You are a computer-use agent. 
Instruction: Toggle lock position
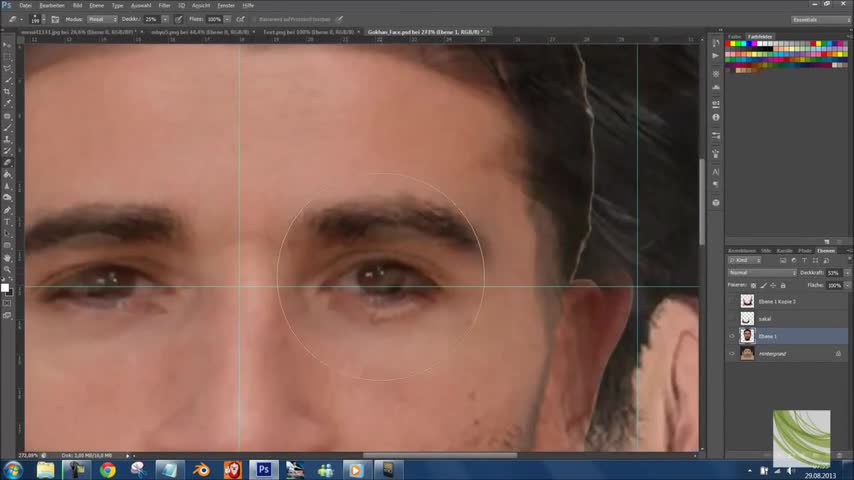pyautogui.click(x=773, y=285)
